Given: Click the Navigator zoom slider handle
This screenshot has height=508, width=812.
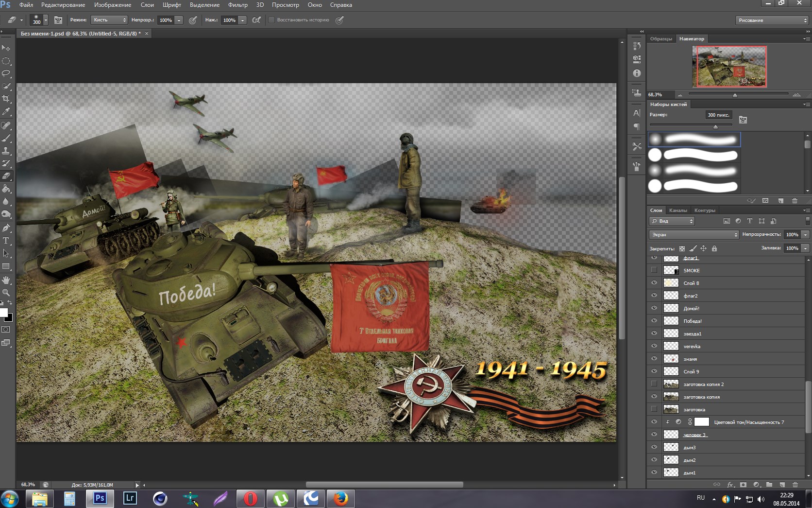Looking at the screenshot, I should (x=735, y=95).
